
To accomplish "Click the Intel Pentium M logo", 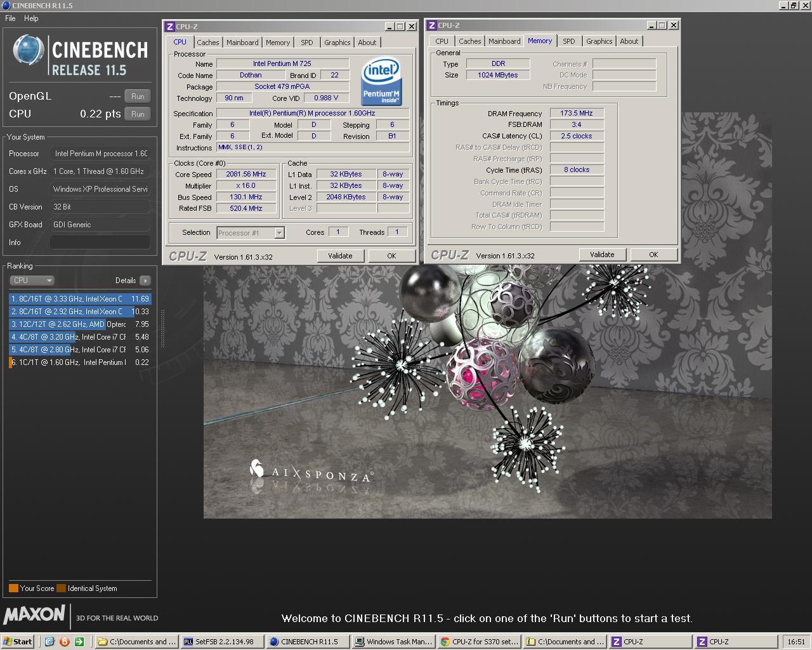I will click(x=381, y=83).
